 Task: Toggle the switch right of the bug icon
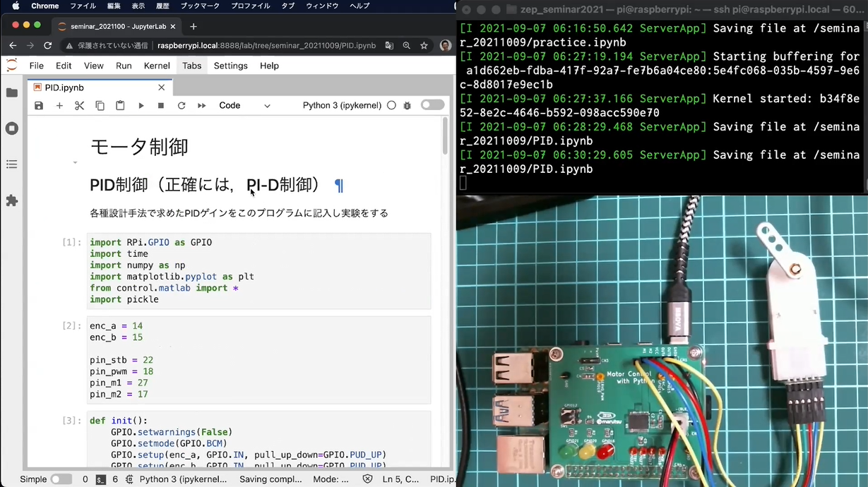click(432, 105)
